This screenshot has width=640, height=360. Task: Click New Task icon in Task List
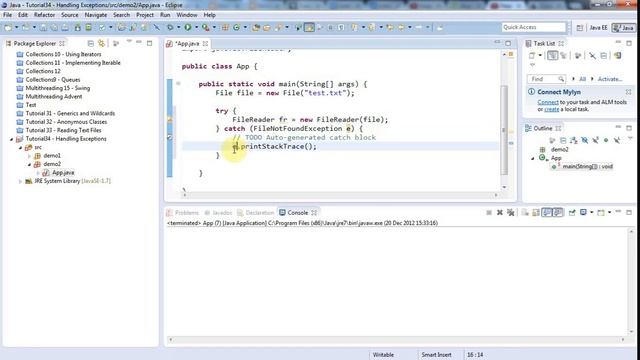(x=532, y=56)
